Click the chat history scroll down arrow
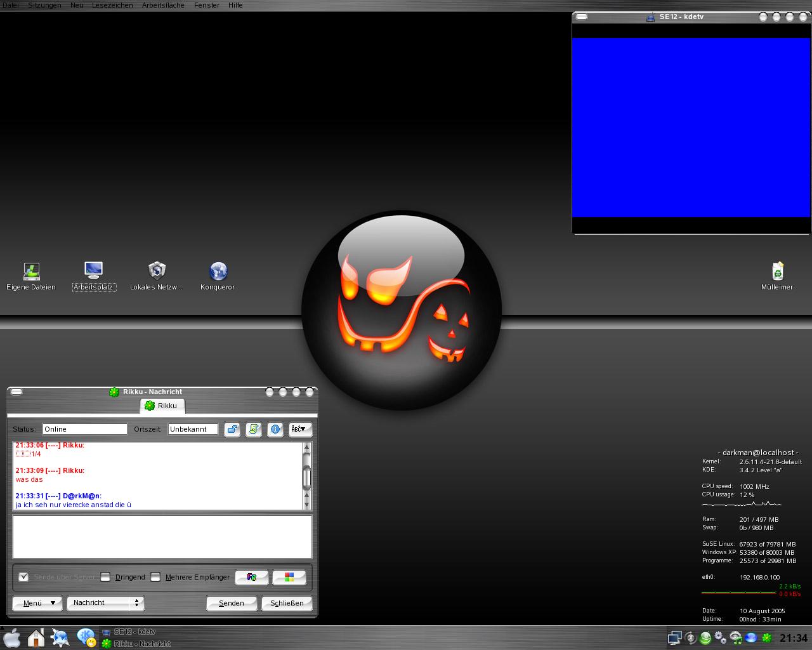The width and height of the screenshot is (812, 650). (x=306, y=505)
